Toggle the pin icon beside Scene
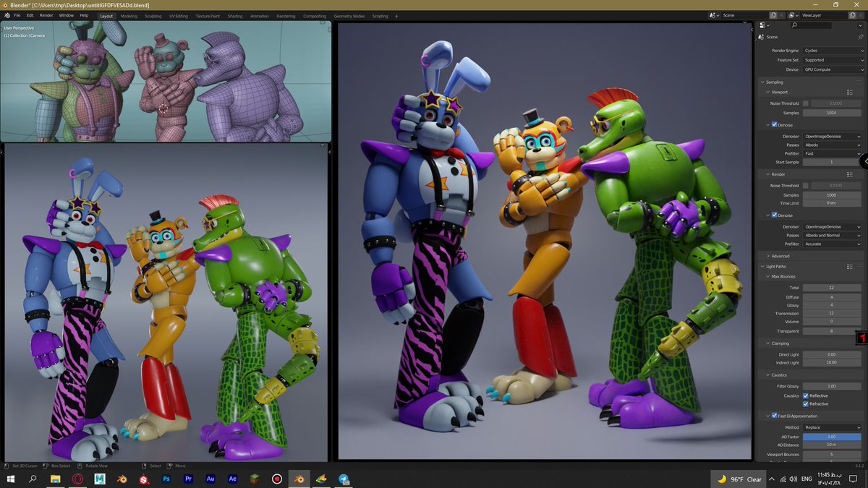The height and width of the screenshot is (488, 868). (860, 37)
